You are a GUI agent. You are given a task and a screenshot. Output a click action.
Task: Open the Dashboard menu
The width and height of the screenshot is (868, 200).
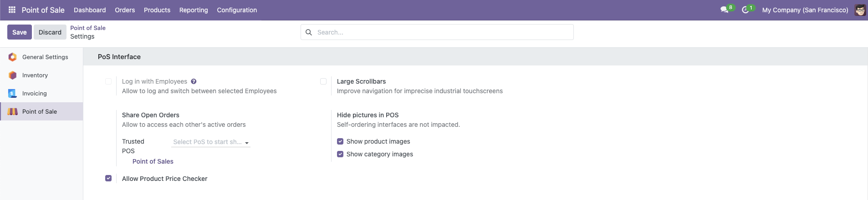[90, 10]
